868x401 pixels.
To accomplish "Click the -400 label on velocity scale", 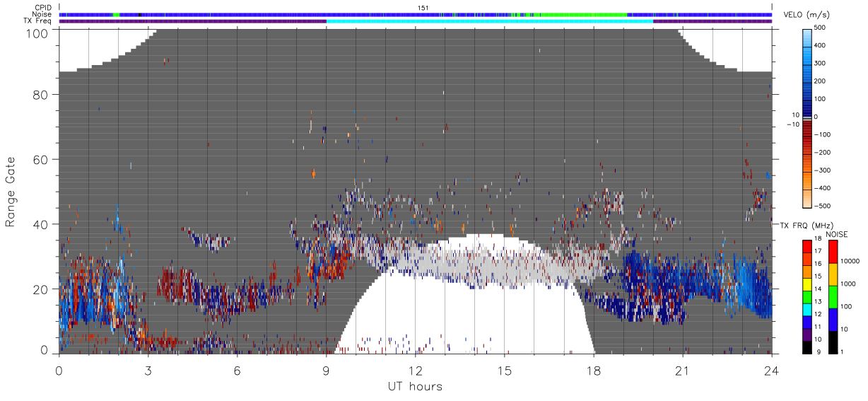I will click(822, 188).
